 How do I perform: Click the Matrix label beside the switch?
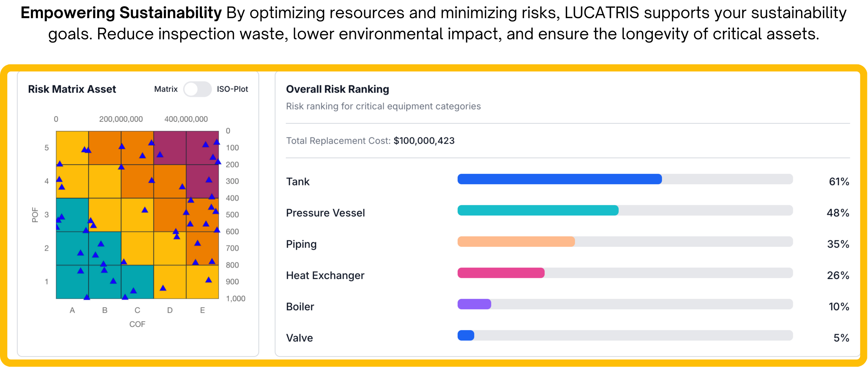pyautogui.click(x=166, y=89)
